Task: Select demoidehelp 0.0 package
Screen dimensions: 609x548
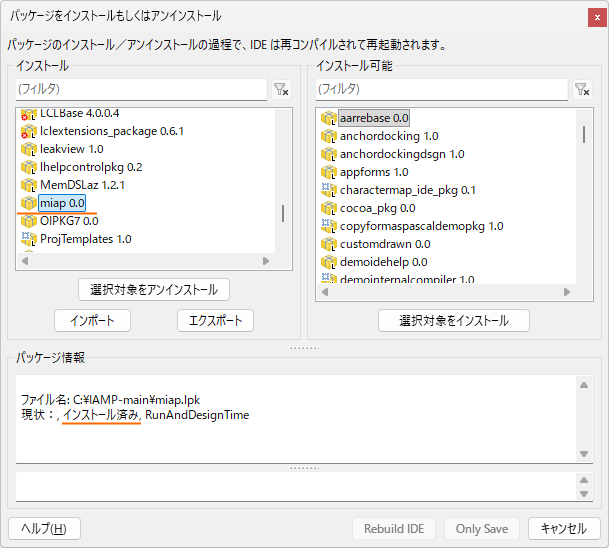Action: [x=383, y=262]
